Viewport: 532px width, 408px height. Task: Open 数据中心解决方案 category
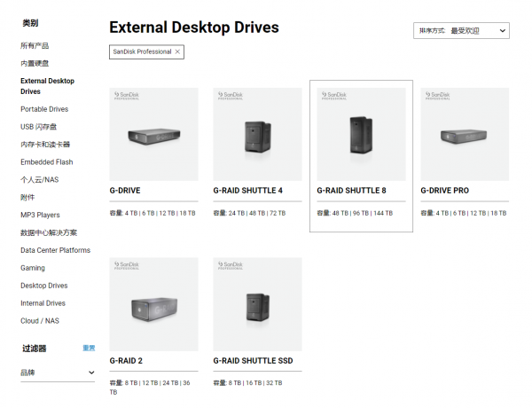[49, 232]
